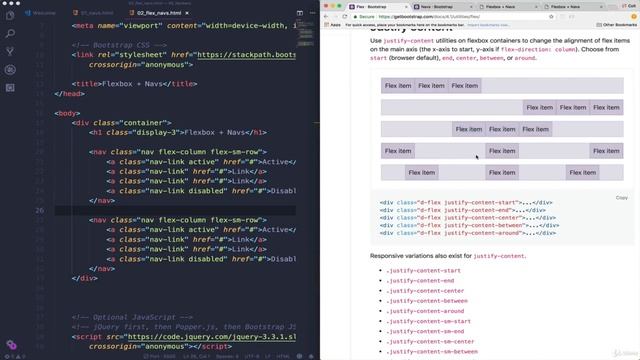Click the empty line 26 in editor
Image resolution: width=640 pixels, height=360 pixels.
click(x=175, y=211)
